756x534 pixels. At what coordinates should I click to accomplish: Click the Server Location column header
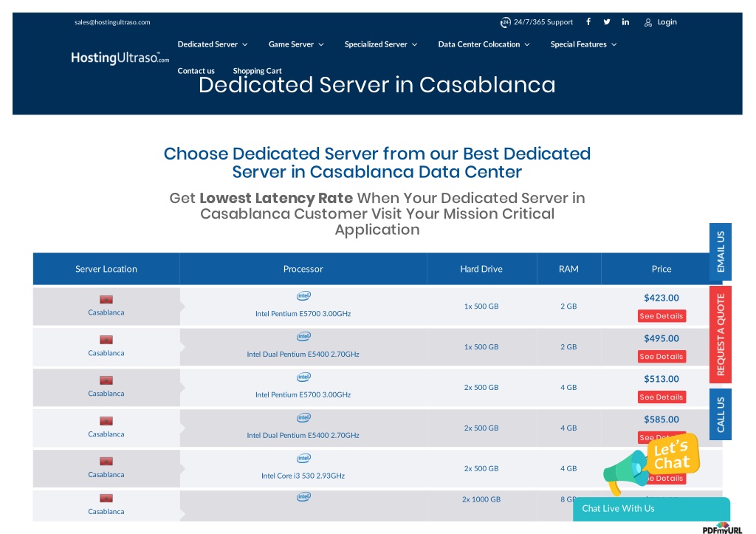pyautogui.click(x=106, y=269)
